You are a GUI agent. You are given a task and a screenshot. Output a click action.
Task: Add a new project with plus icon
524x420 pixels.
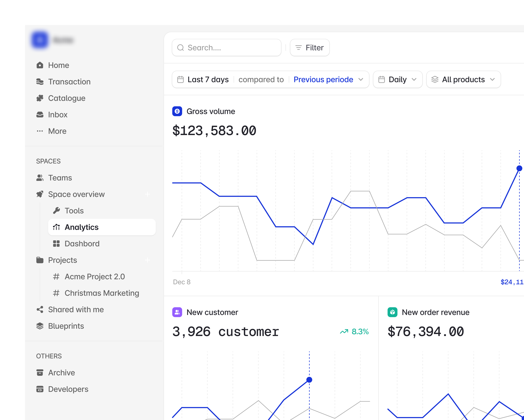[147, 260]
